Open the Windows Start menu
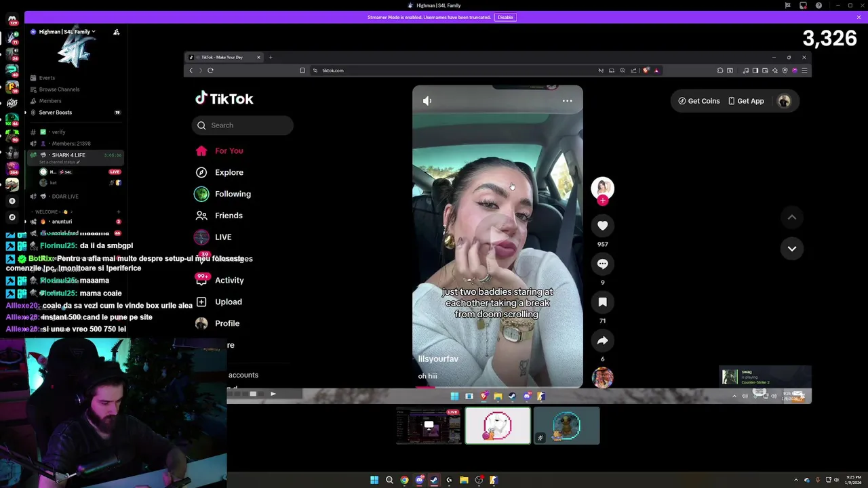 coord(374,480)
